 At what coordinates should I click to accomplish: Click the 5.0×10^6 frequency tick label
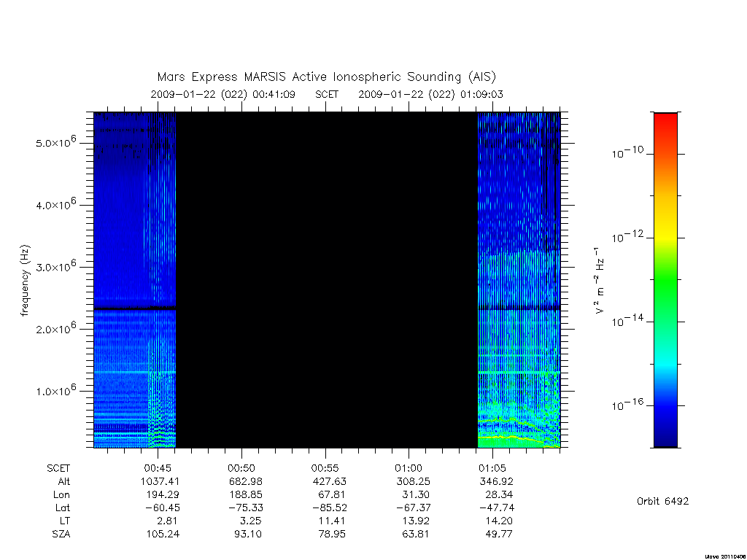pos(55,141)
